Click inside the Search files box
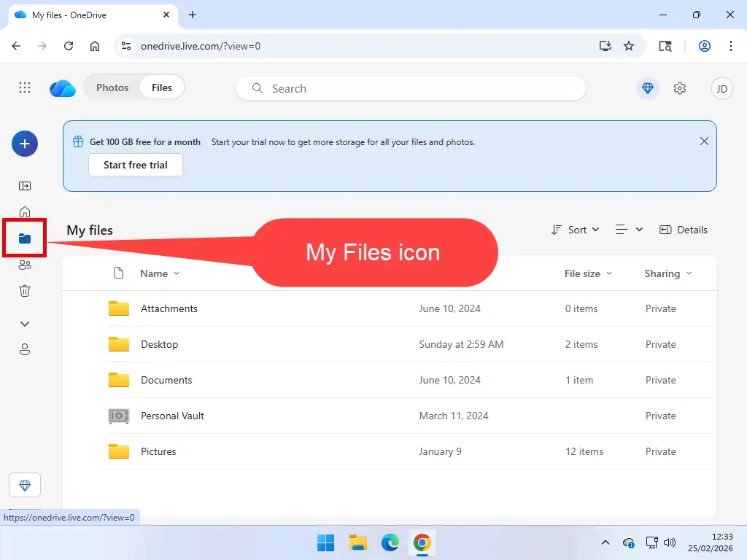 pyautogui.click(x=409, y=87)
